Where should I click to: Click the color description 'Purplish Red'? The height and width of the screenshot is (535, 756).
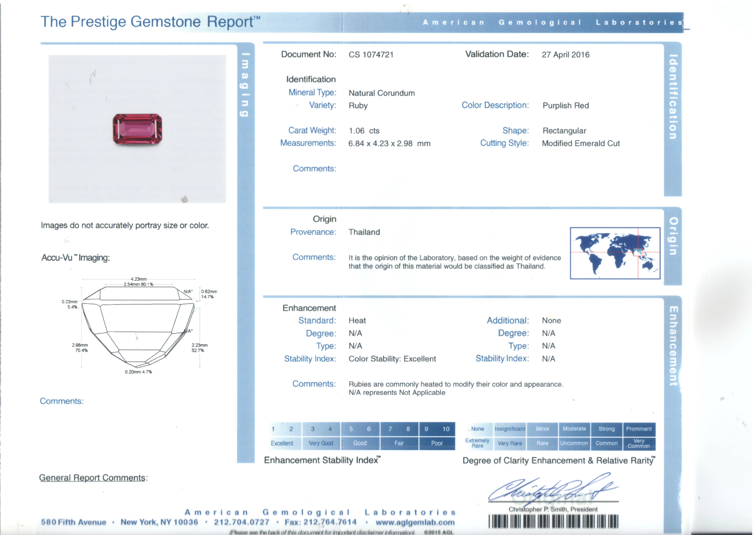[x=565, y=106]
